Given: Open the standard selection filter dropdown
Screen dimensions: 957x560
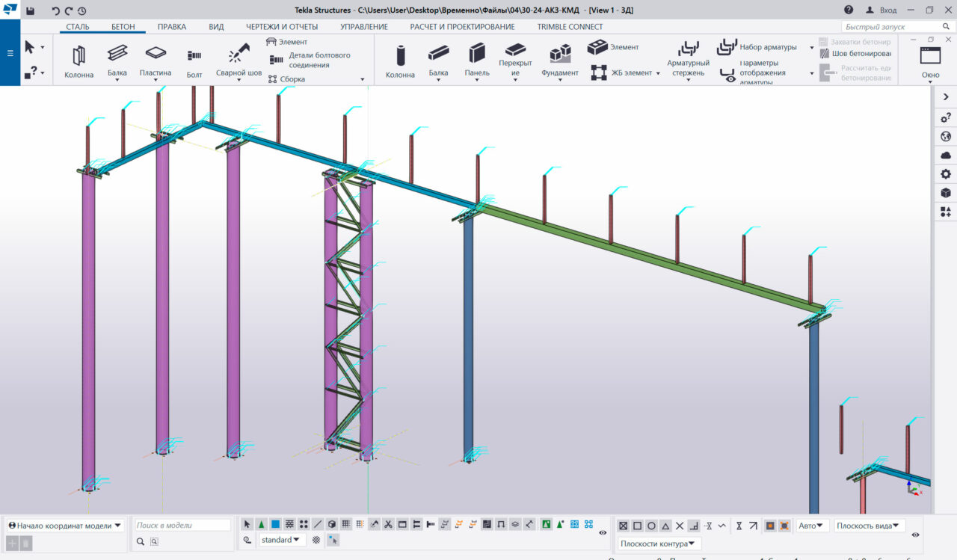Looking at the screenshot, I should 282,540.
